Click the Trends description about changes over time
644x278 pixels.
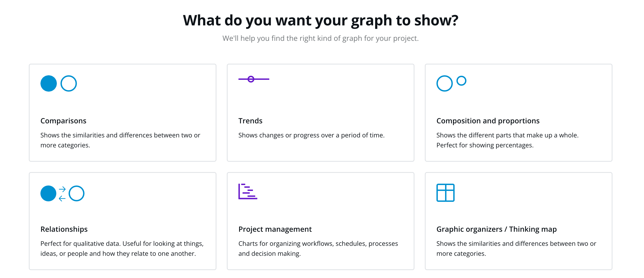click(311, 135)
